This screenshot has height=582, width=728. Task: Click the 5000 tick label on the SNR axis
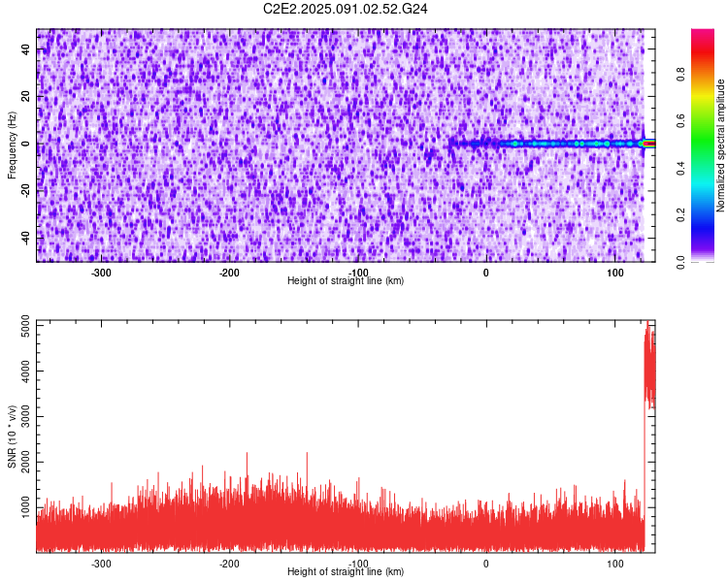point(26,326)
